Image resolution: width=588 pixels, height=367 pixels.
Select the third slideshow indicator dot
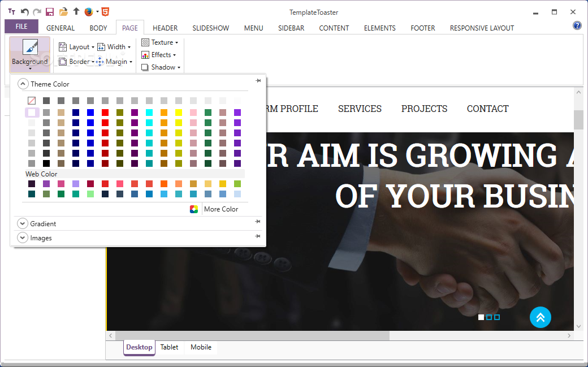(497, 317)
